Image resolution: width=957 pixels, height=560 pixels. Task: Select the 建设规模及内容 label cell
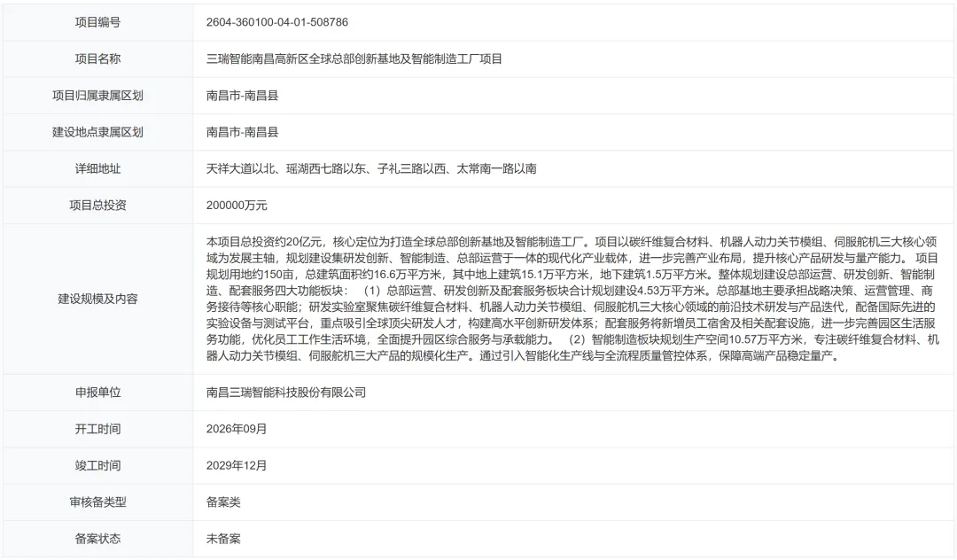(97, 299)
